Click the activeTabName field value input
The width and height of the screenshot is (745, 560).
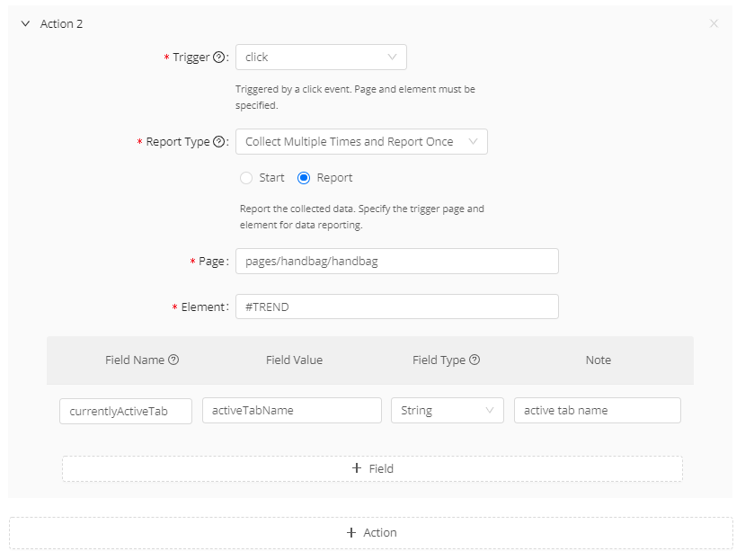point(292,411)
